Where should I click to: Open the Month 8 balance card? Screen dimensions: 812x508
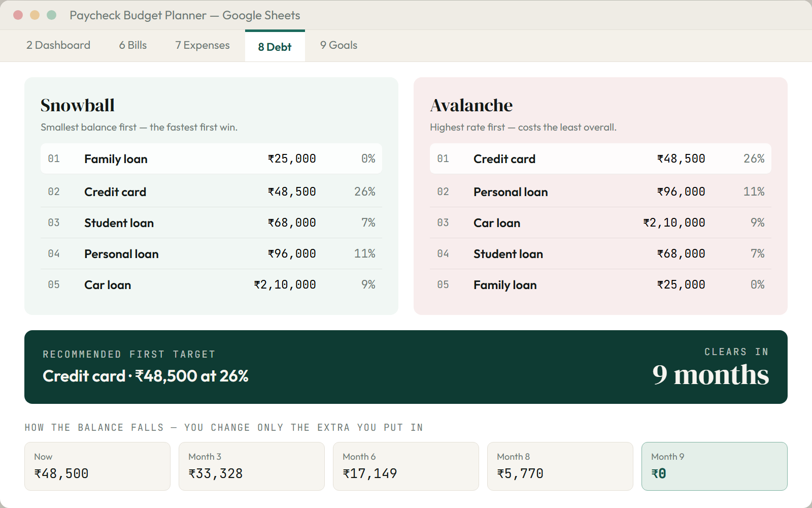(560, 466)
